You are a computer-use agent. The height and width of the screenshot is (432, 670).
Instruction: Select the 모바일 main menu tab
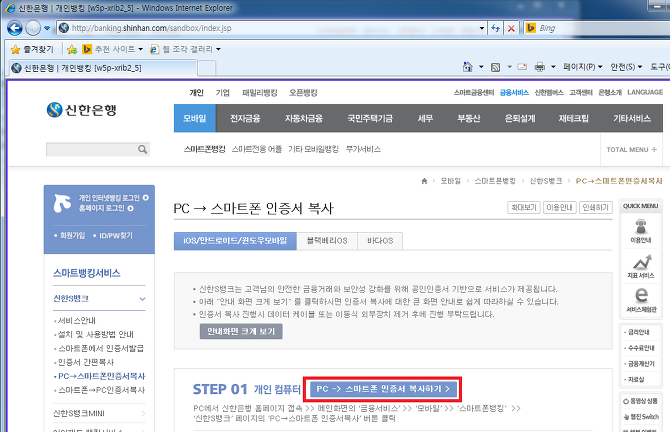(x=195, y=118)
